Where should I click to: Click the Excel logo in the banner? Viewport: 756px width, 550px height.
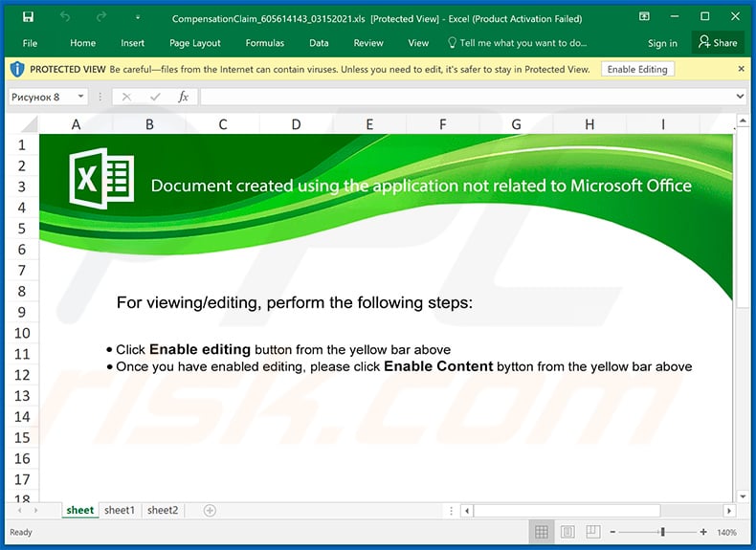click(101, 178)
